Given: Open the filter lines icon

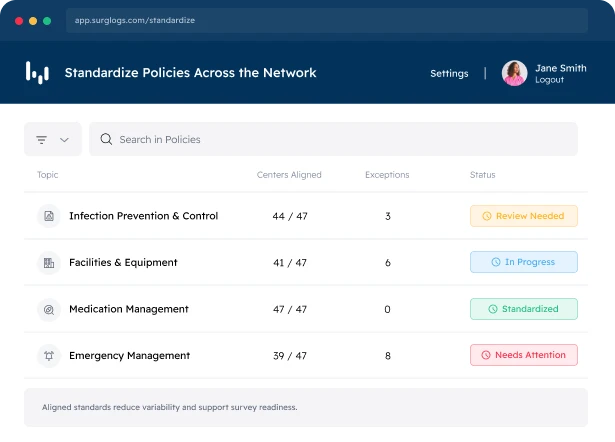Looking at the screenshot, I should tap(42, 140).
